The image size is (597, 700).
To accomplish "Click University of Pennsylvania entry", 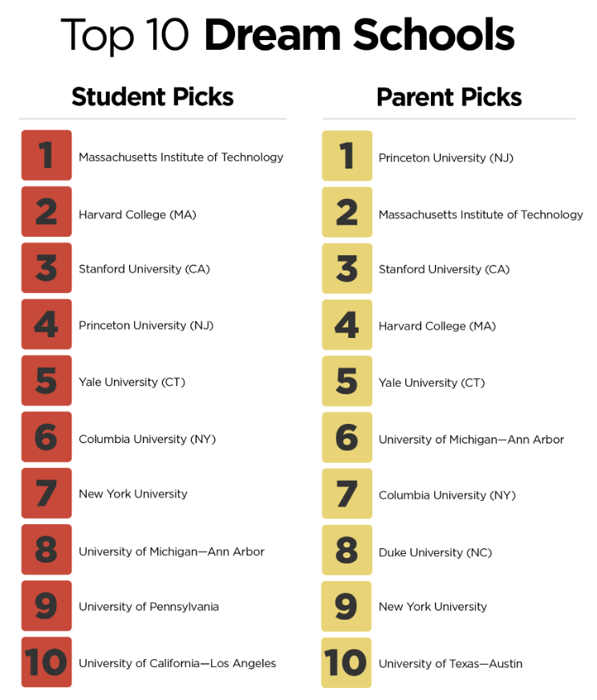I will tap(148, 607).
